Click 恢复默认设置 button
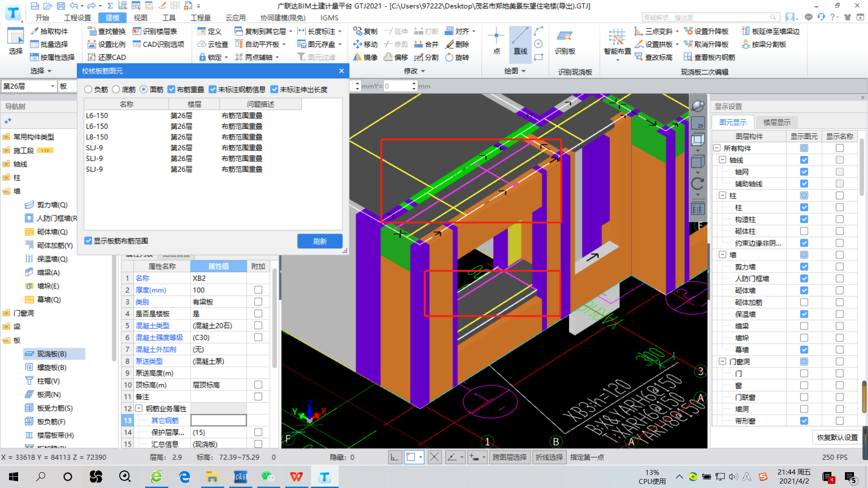The width and height of the screenshot is (868, 488). 837,437
